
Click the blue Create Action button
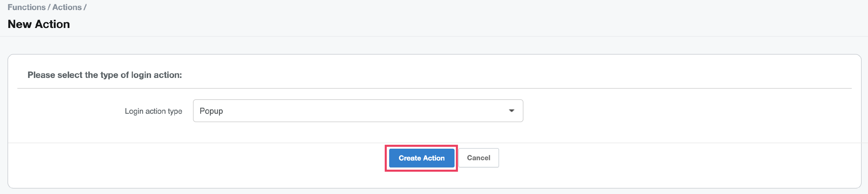[421, 158]
